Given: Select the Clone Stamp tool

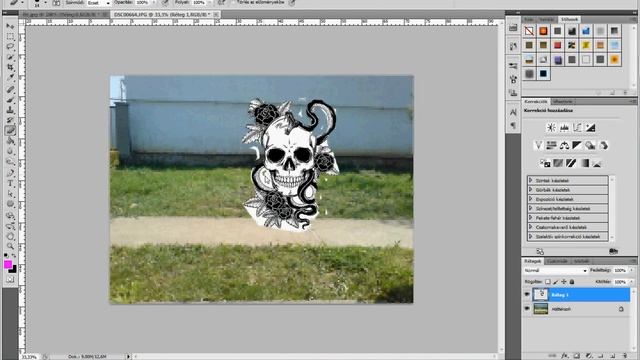Looking at the screenshot, I should click(10, 110).
